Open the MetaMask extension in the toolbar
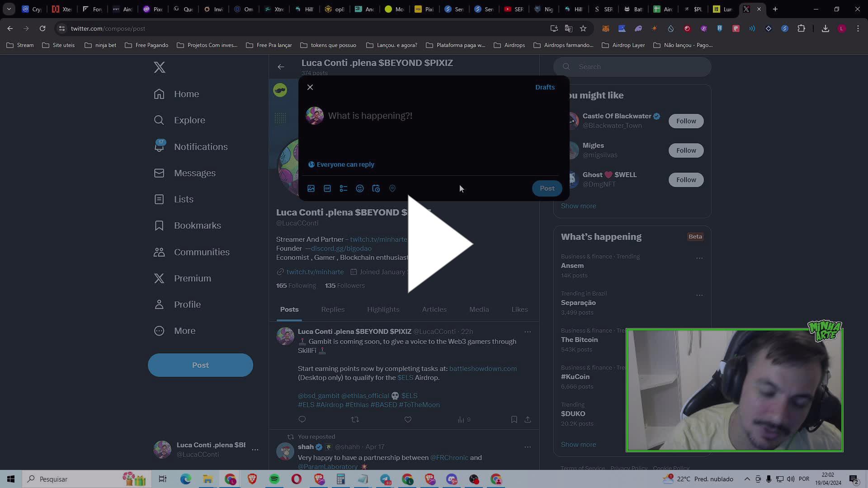This screenshot has width=868, height=488. click(605, 28)
